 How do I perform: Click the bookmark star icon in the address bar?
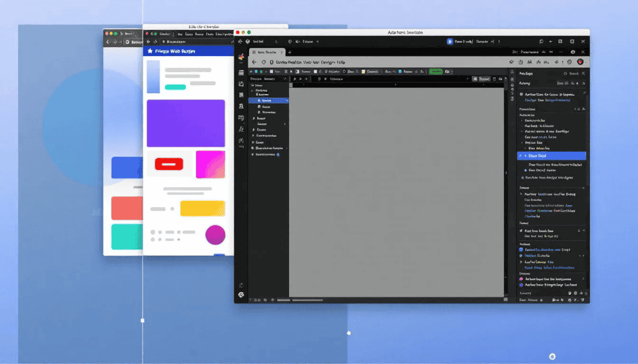coord(511,61)
